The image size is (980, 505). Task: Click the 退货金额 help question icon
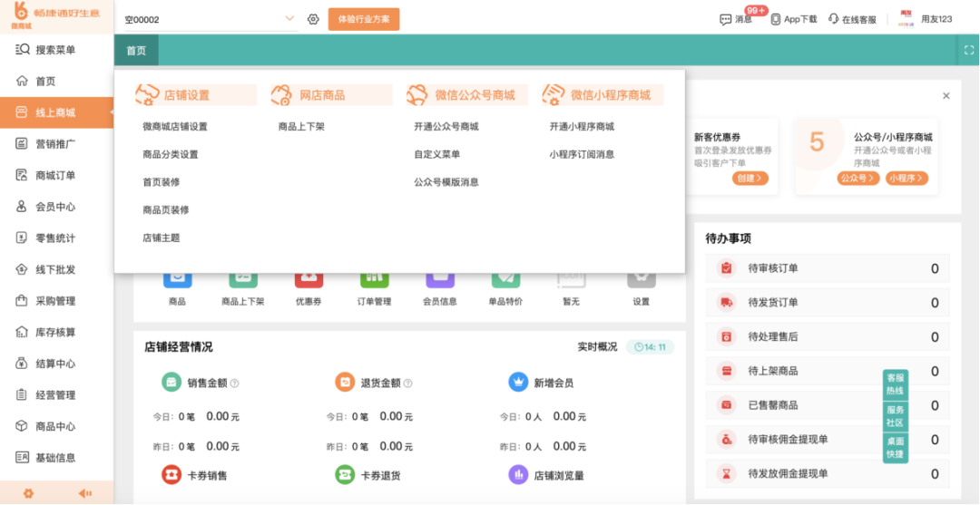407,384
